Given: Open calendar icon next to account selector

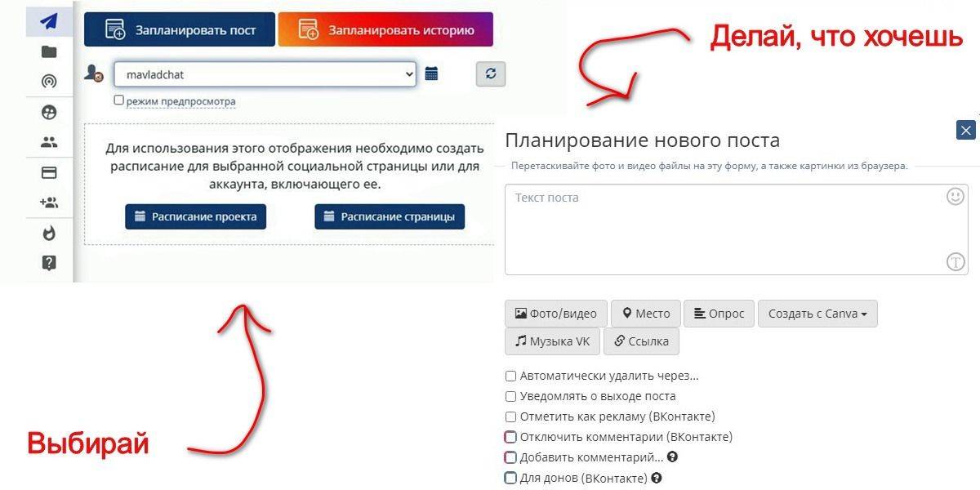Looking at the screenshot, I should [432, 73].
